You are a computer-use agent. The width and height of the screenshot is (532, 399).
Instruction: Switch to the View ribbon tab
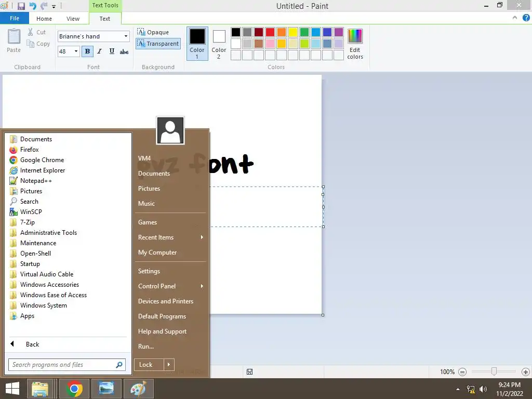coord(73,19)
